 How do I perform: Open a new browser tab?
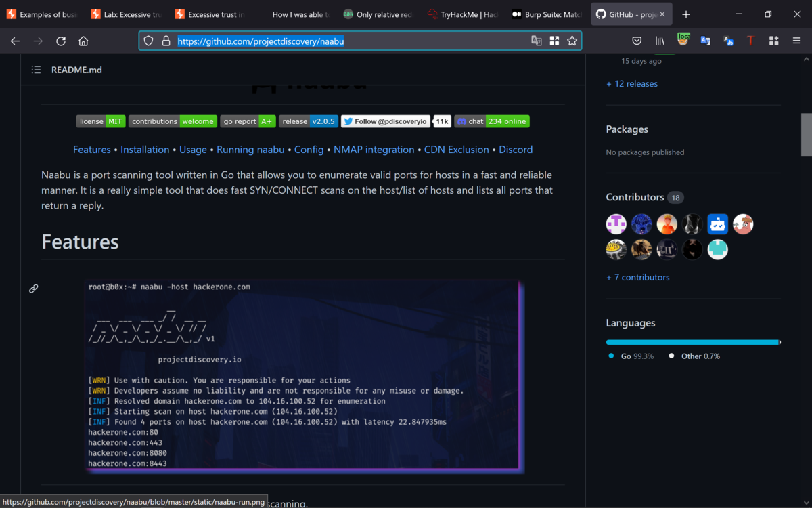pos(686,14)
